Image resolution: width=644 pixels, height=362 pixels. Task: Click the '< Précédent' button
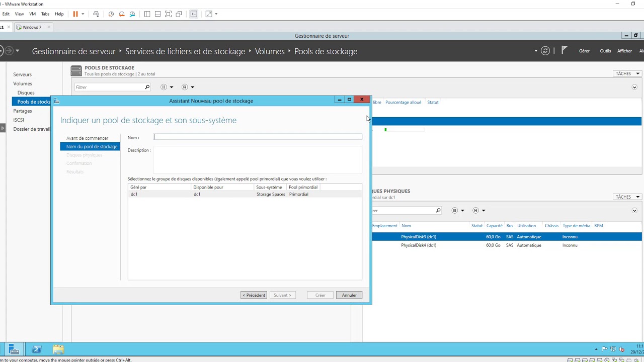tap(254, 295)
